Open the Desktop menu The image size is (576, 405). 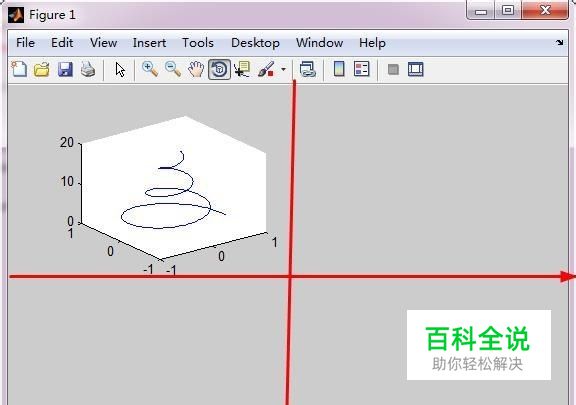255,43
